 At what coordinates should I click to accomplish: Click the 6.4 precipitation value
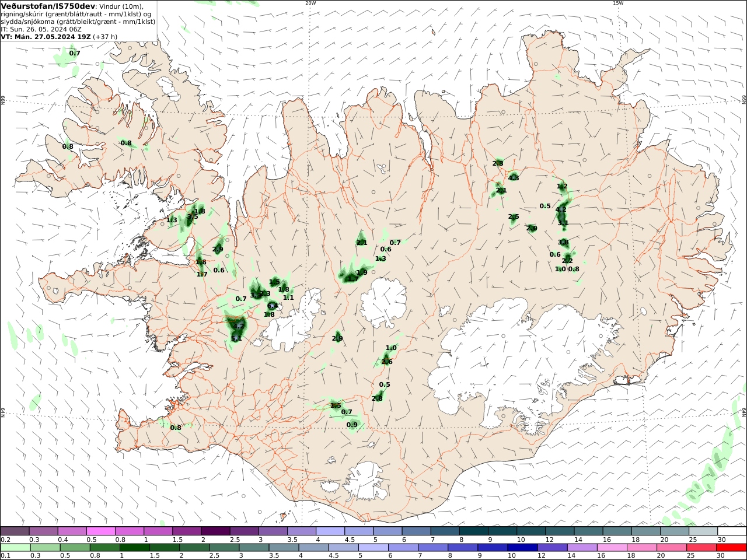(273, 306)
